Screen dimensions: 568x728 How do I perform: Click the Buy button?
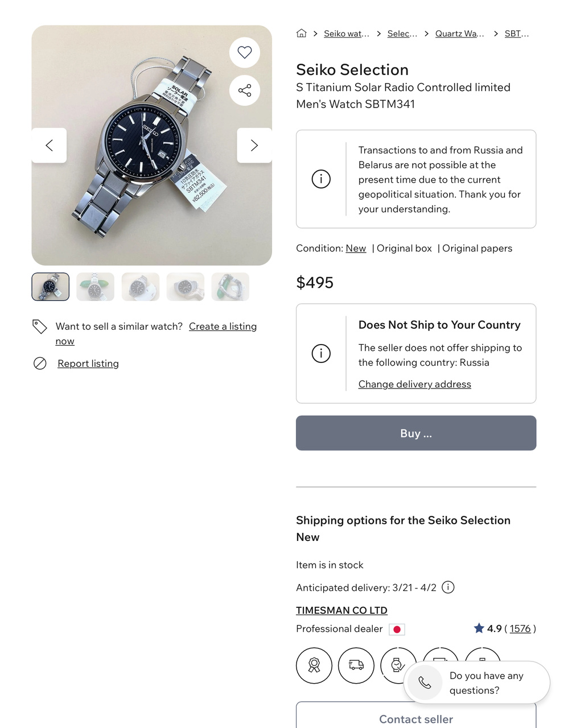coord(416,433)
